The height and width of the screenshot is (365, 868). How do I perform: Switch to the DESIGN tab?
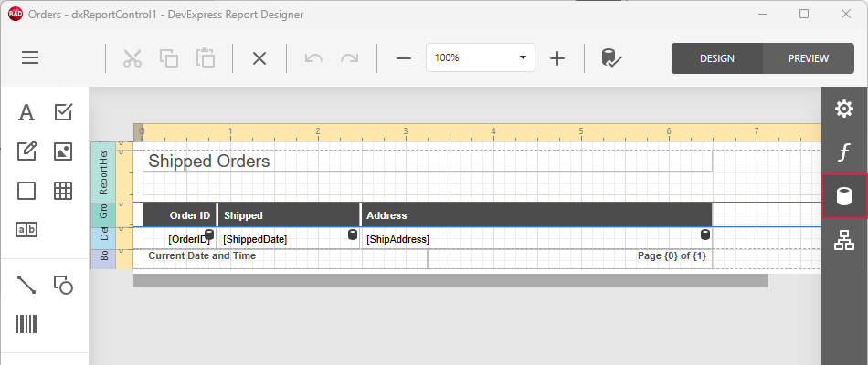point(717,58)
